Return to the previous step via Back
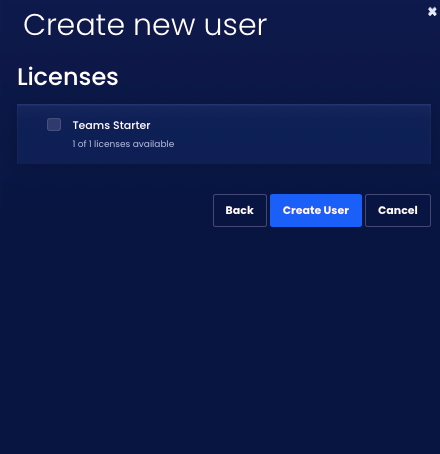Viewport: 440px width, 454px height. pos(240,210)
